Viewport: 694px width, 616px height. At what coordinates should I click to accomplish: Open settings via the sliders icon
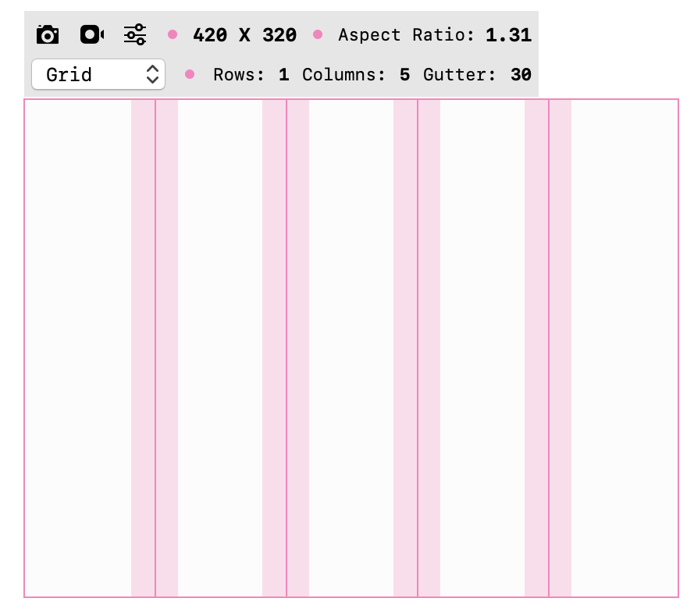pyautogui.click(x=135, y=34)
